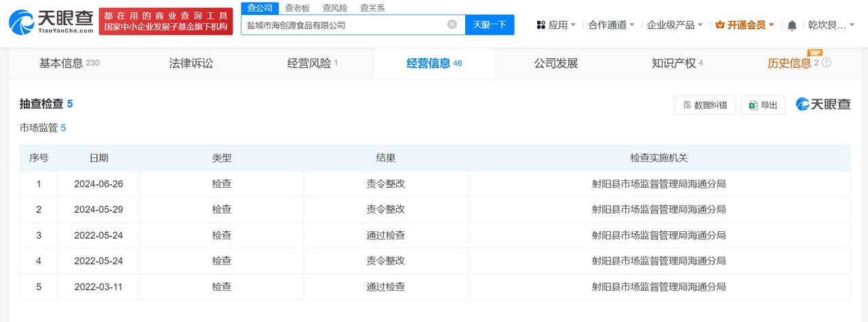The width and height of the screenshot is (868, 322).
Task: Click the red promotional banner
Action: click(166, 22)
